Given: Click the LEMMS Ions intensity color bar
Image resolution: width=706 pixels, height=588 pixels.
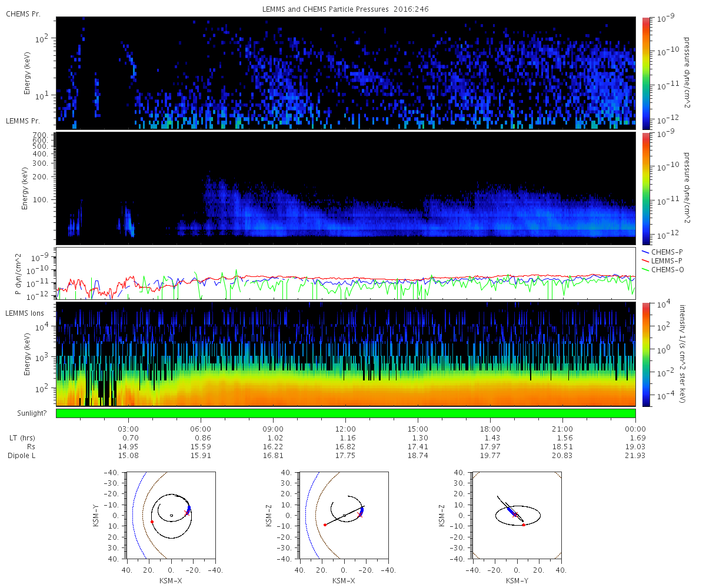Looking at the screenshot, I should (x=647, y=354).
